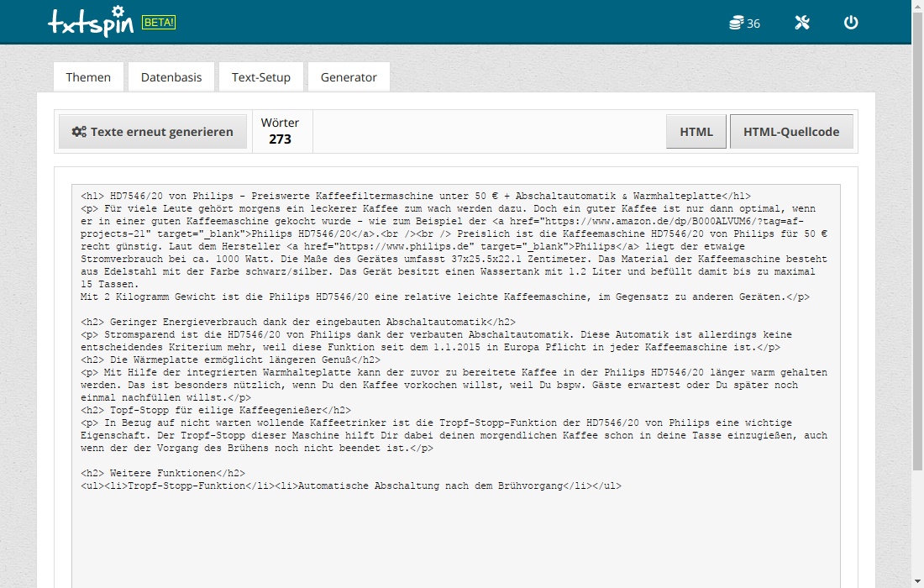Show the HTML-Quellcode view
This screenshot has width=924, height=588.
tap(791, 132)
